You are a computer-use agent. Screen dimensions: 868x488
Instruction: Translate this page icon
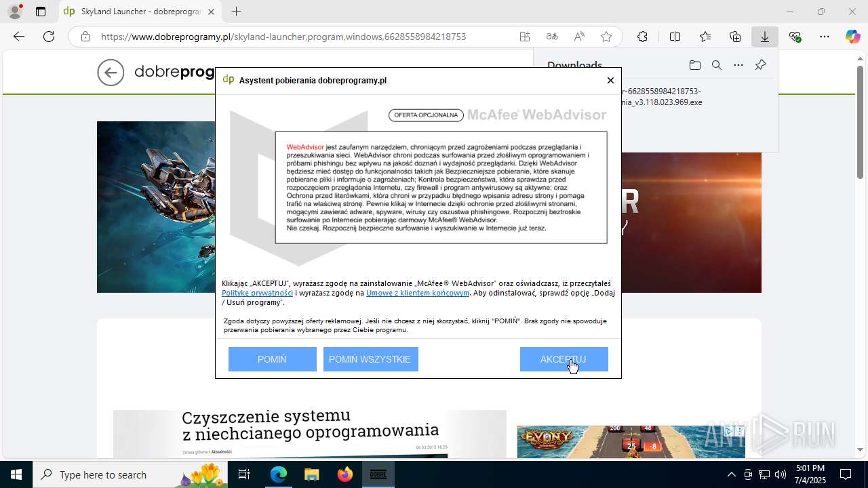(552, 37)
